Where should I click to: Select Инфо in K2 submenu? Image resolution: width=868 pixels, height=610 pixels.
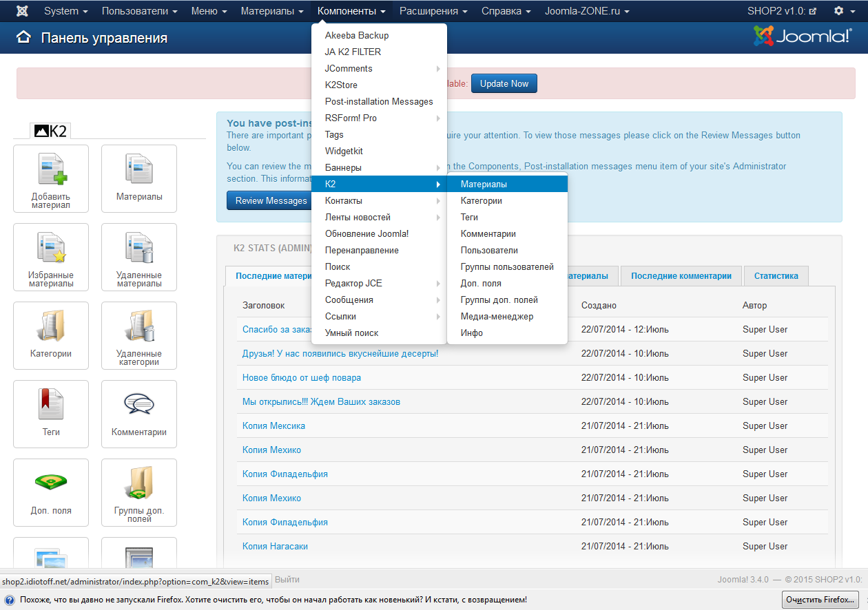point(508,333)
